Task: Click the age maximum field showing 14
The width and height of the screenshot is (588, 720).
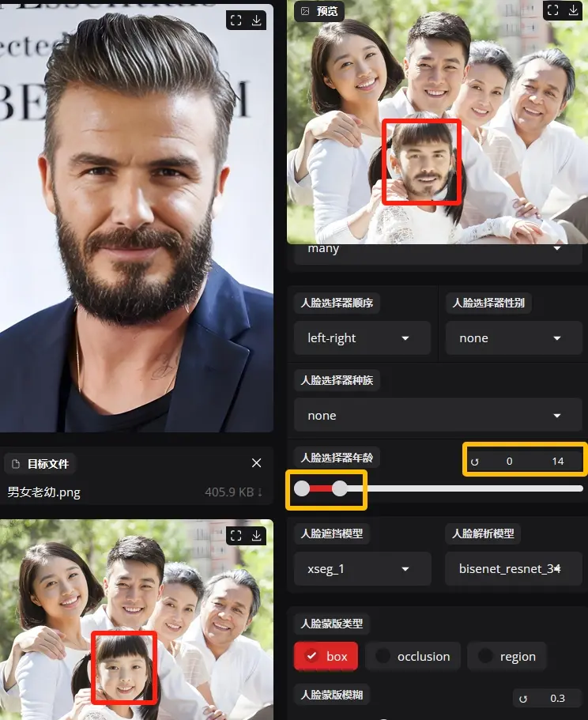Action: pos(558,462)
